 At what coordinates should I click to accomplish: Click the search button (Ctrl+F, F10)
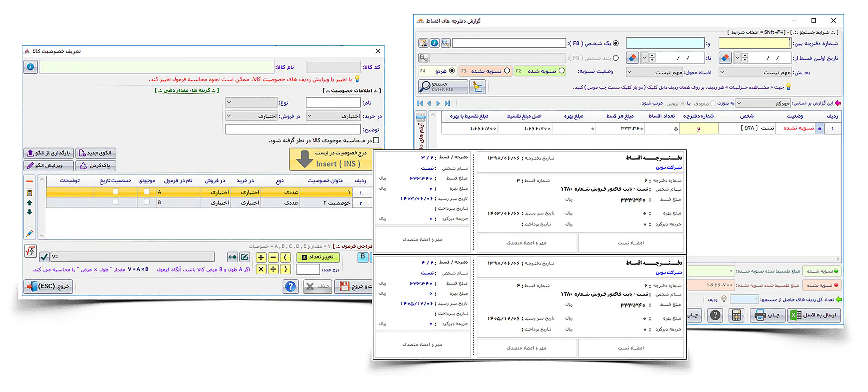(443, 87)
